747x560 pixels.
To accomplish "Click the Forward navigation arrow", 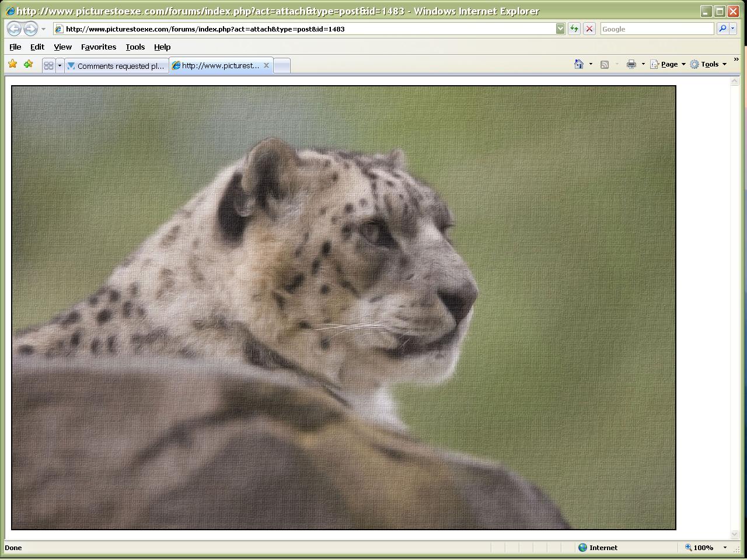I will 30,29.
